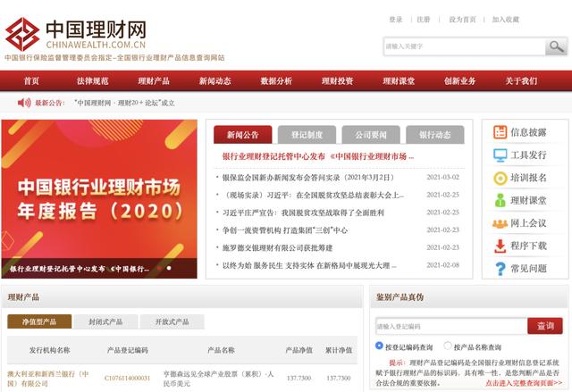Screen dimensions: 572x392
Task: Select the 净值型产品 tab
Action: pos(39,321)
